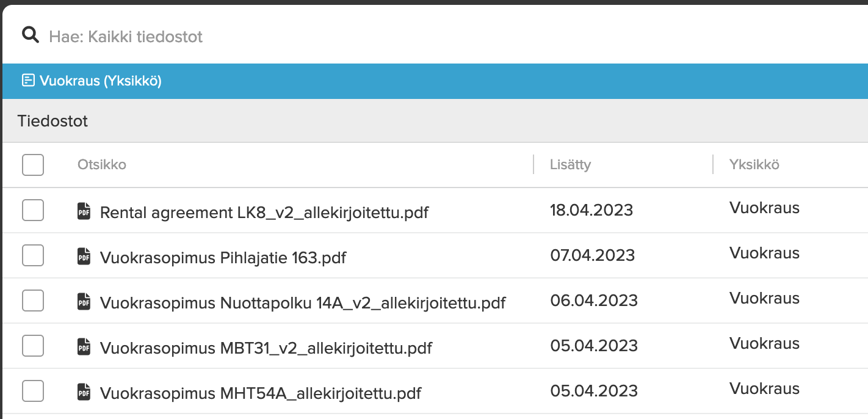Sort by the Otsikko column header

[102, 165]
